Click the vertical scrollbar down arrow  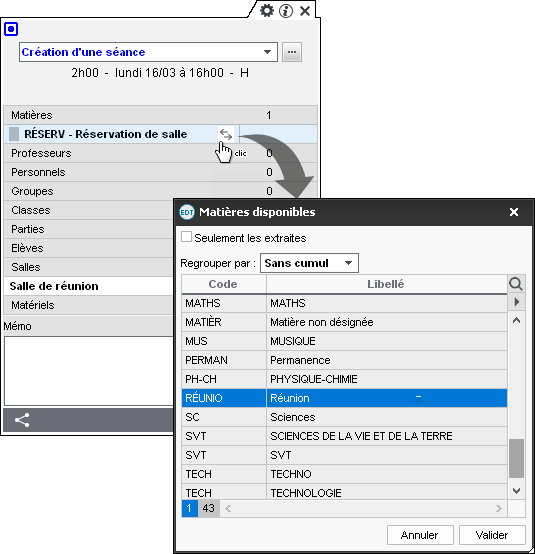pos(516,490)
